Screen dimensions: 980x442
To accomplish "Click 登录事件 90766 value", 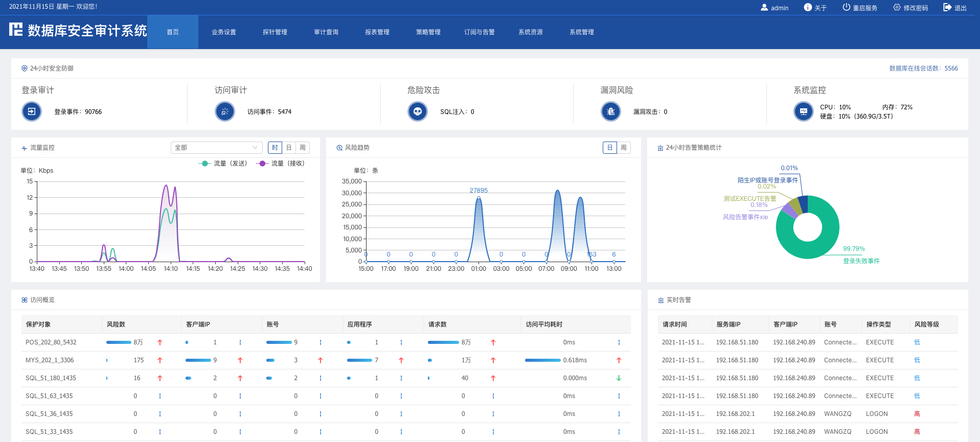I will click(x=93, y=112).
